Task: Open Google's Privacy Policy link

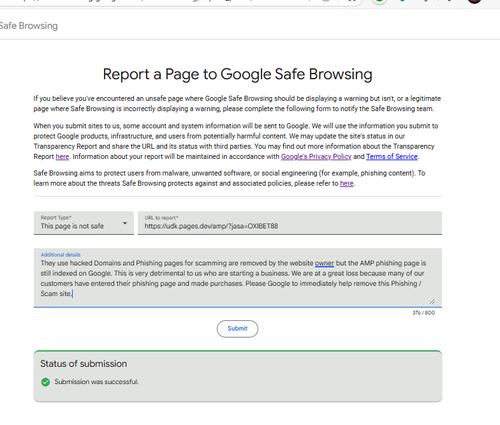Action: (x=316, y=157)
